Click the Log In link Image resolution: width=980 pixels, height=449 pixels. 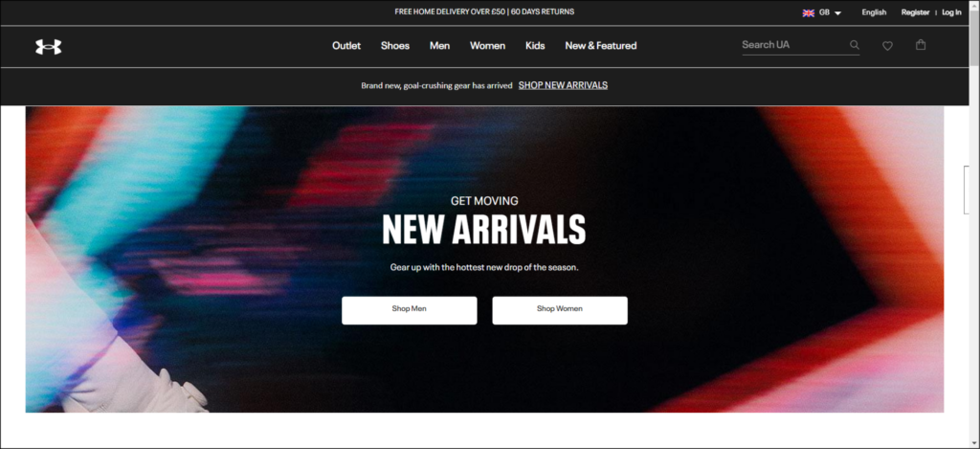coord(952,12)
